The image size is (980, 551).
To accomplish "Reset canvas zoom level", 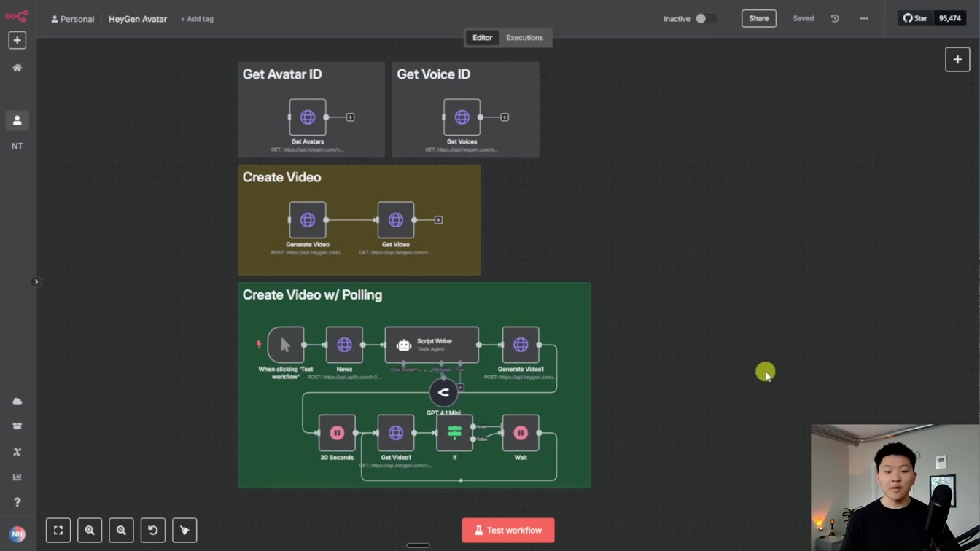I will click(x=153, y=531).
